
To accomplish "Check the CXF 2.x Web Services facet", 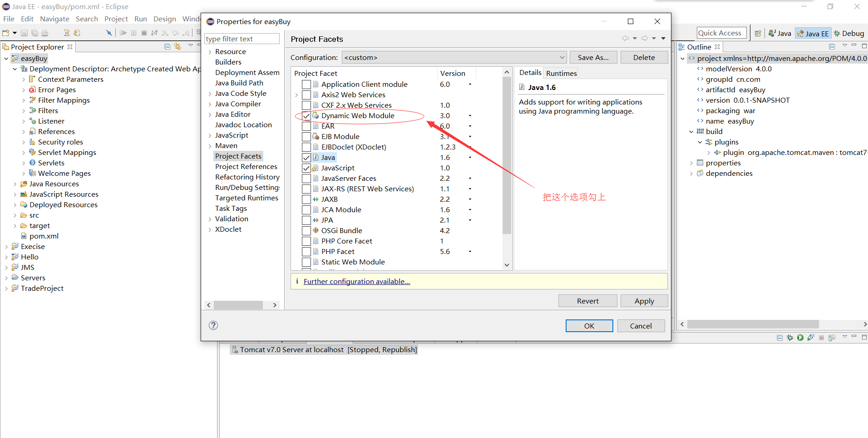I will pos(306,105).
